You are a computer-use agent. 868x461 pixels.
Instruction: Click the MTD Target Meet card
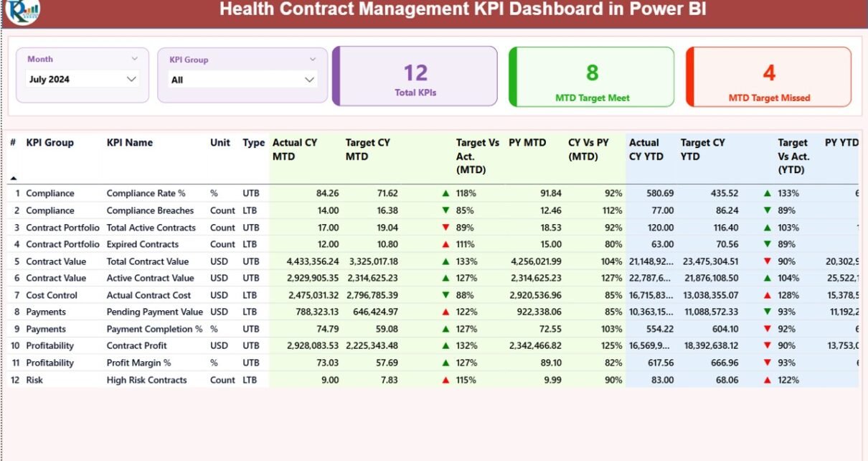592,77
